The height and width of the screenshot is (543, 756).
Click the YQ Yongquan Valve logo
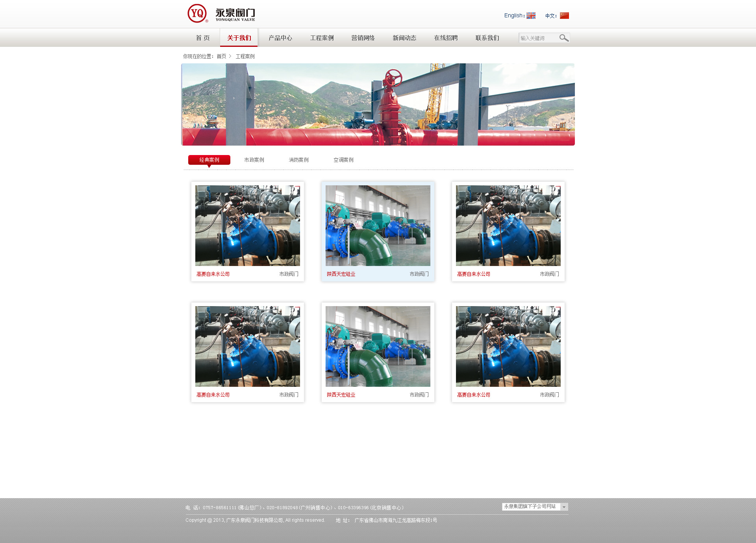[x=221, y=14]
